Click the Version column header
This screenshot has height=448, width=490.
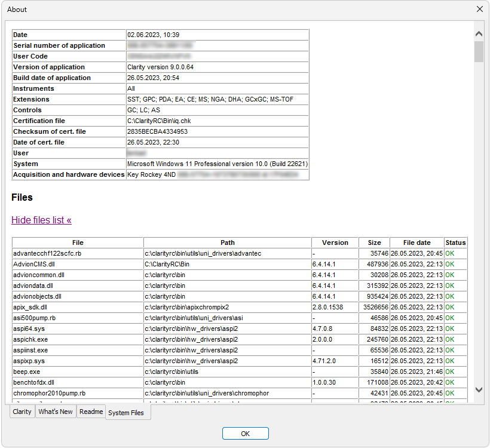(335, 243)
